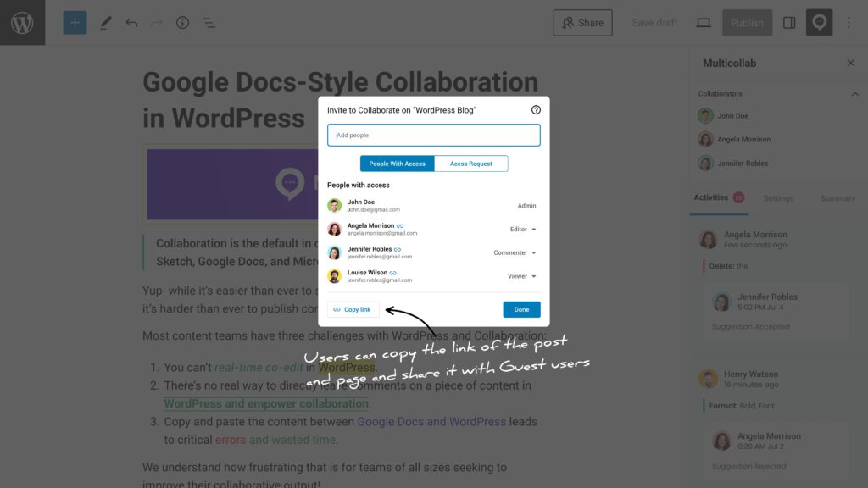Screen dimensions: 868x488
Task: Open the list view outline icon
Action: pos(209,23)
